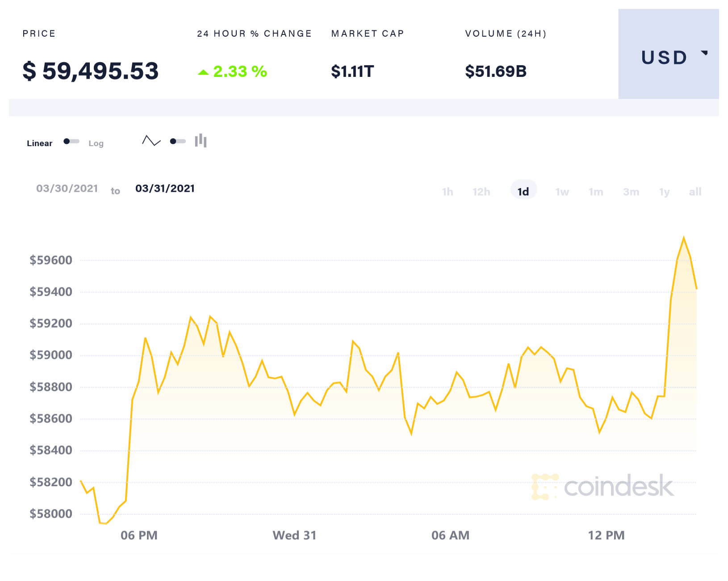This screenshot has height=581, width=728.
Task: Click the candlestick bar chart icon
Action: (x=201, y=141)
